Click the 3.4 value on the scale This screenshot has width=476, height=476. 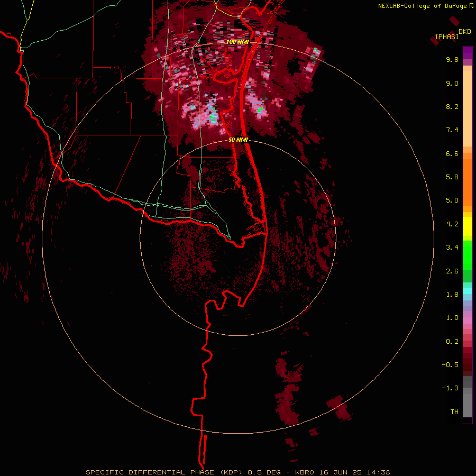[x=452, y=248]
